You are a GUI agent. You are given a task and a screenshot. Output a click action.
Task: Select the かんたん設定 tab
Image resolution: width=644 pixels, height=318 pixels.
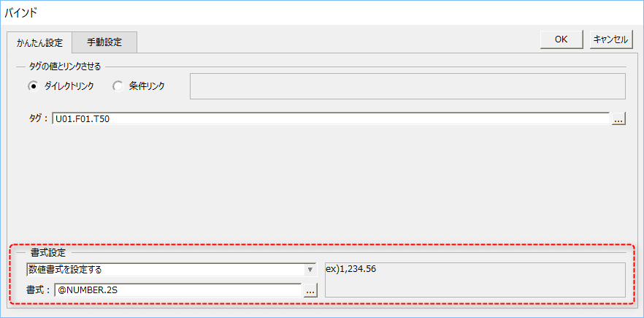[x=39, y=43]
